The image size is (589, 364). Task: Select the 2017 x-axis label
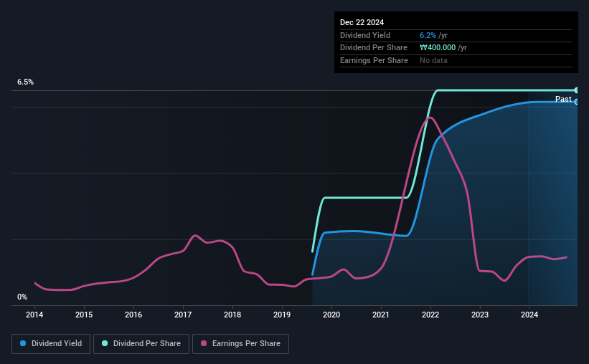183,315
